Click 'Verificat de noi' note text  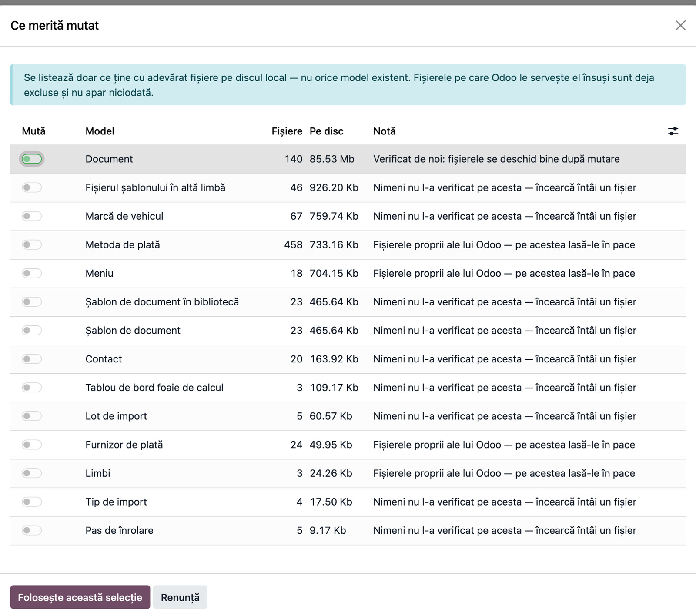pyautogui.click(x=496, y=159)
